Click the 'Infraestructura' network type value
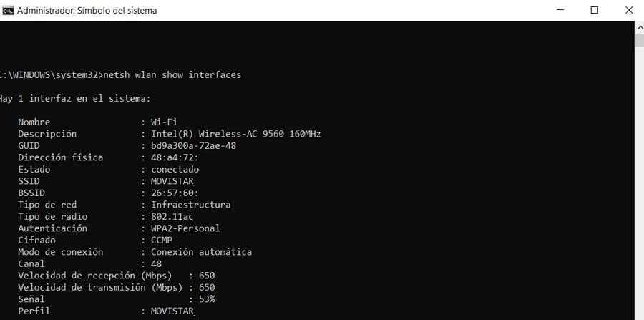The image size is (644, 320). [190, 205]
